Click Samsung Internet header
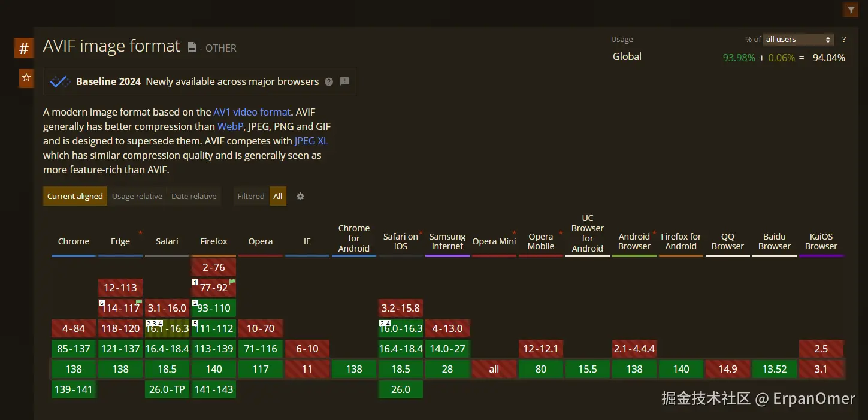868x420 pixels. pyautogui.click(x=447, y=241)
